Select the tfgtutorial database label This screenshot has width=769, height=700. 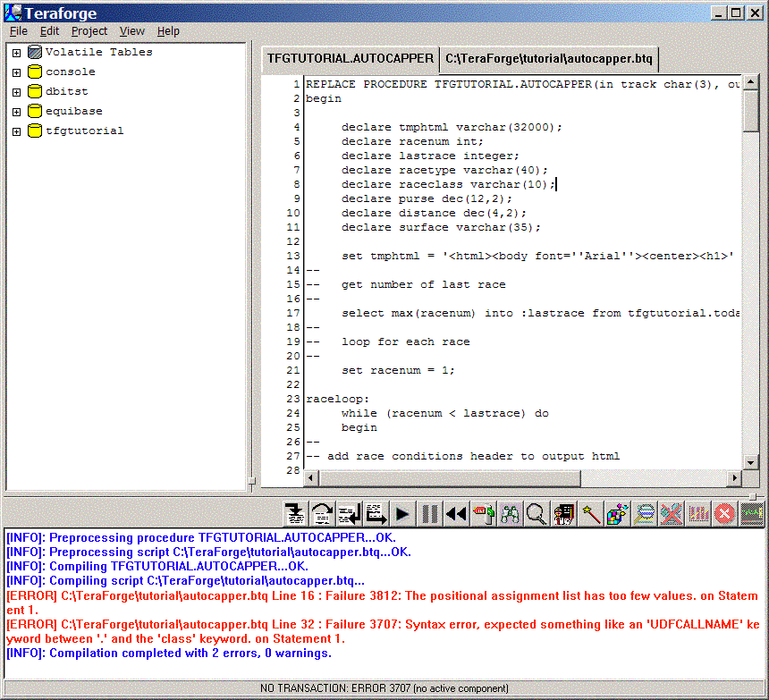[x=84, y=131]
